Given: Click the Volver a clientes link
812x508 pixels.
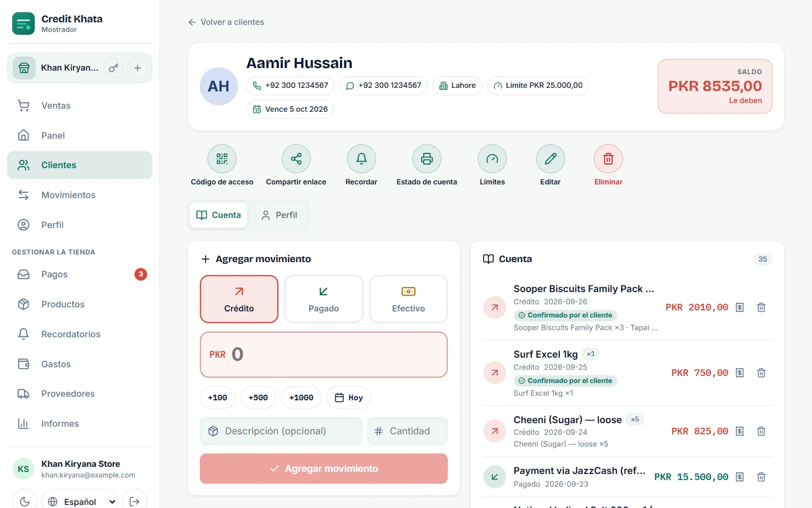Looking at the screenshot, I should [226, 22].
